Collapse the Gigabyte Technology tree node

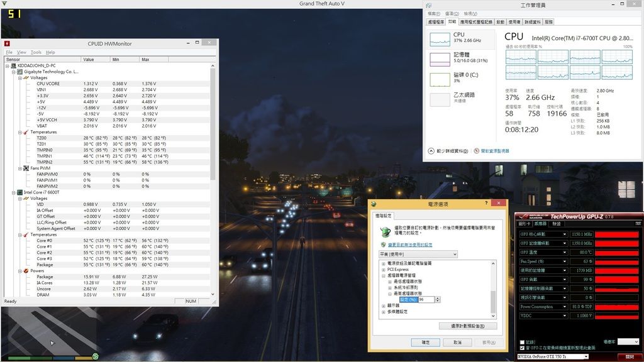(14, 72)
